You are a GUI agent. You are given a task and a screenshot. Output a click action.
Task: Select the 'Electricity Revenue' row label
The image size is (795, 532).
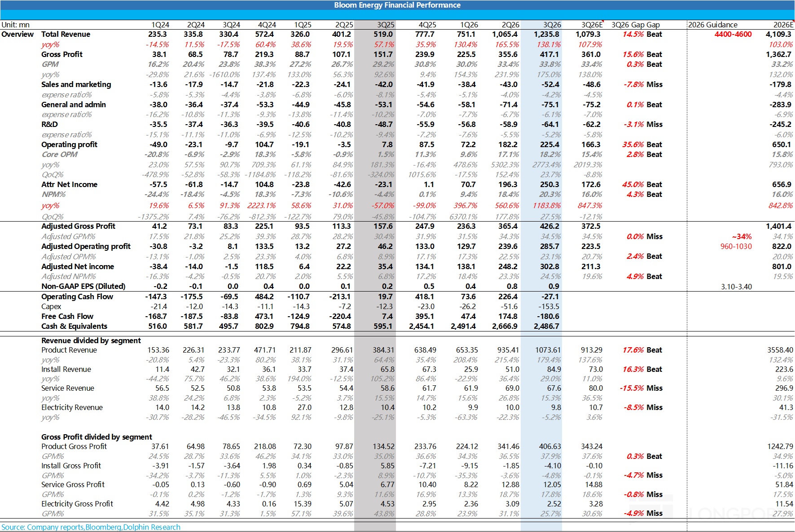click(x=72, y=407)
